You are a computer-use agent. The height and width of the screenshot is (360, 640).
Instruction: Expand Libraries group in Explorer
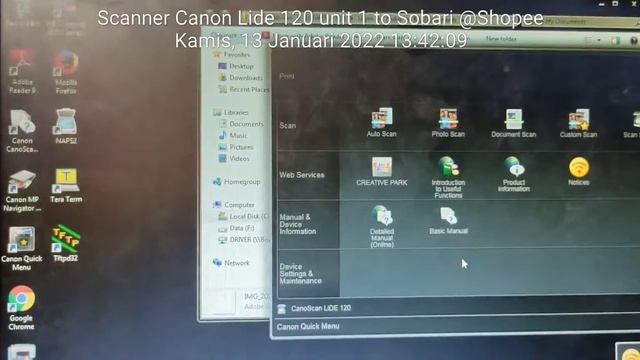231,112
